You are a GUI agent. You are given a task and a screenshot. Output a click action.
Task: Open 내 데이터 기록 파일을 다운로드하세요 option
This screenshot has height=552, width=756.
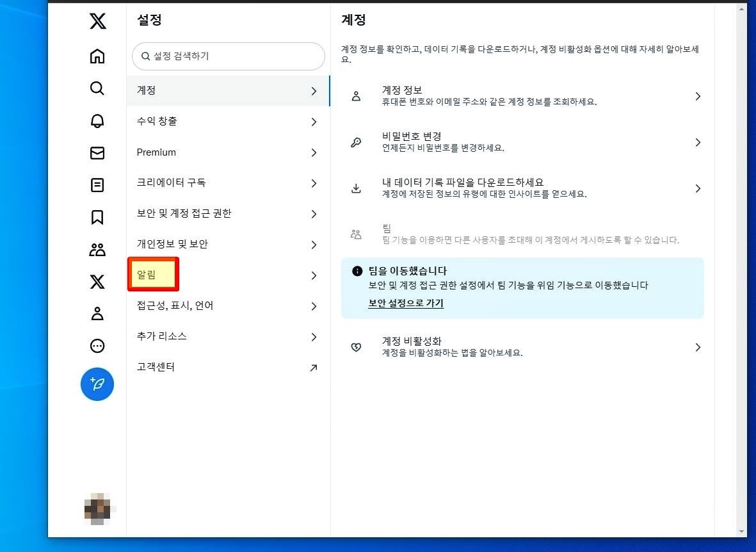pos(522,188)
